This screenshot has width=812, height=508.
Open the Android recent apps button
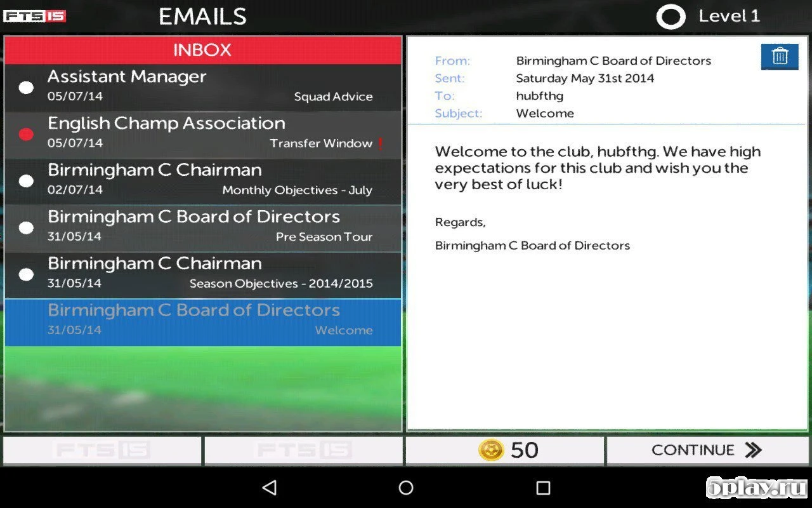[543, 487]
